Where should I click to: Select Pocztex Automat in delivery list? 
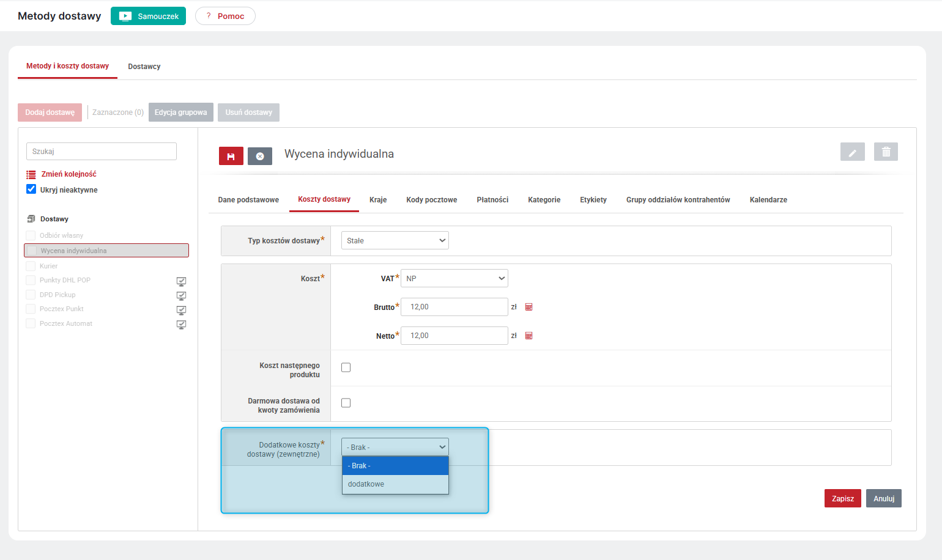pos(66,323)
